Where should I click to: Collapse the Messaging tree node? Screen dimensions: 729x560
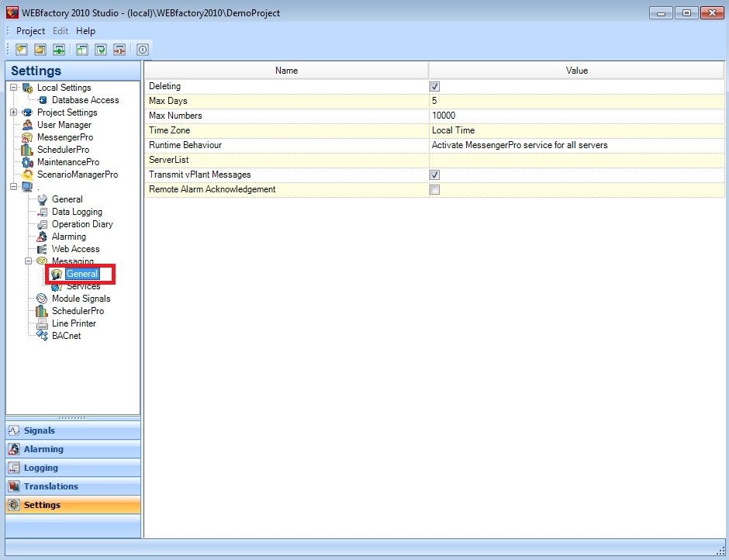pyautogui.click(x=28, y=261)
